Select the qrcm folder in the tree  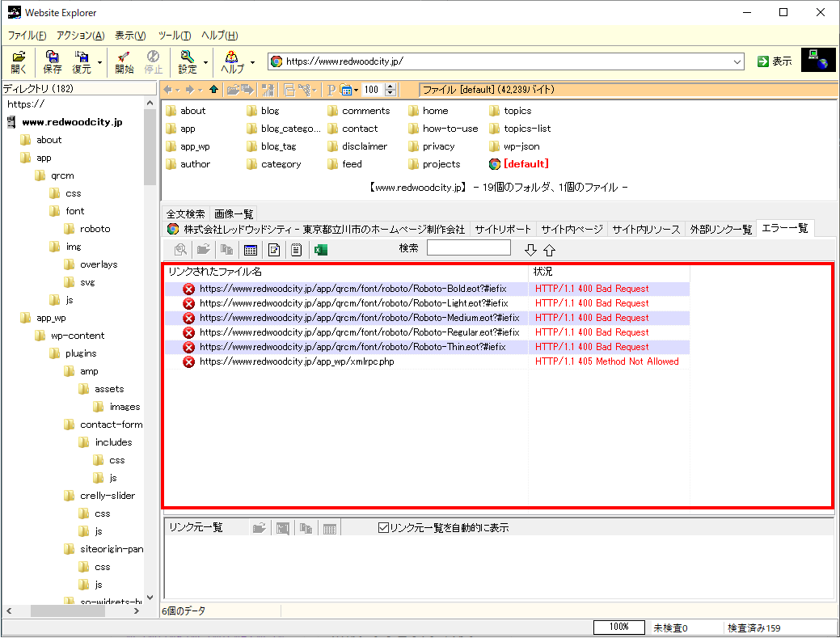click(x=62, y=175)
